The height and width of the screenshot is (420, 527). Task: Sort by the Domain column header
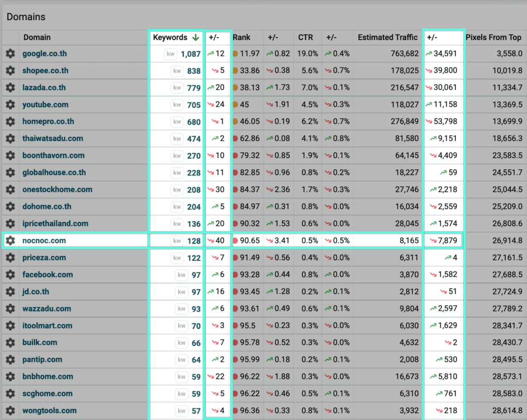click(x=37, y=37)
